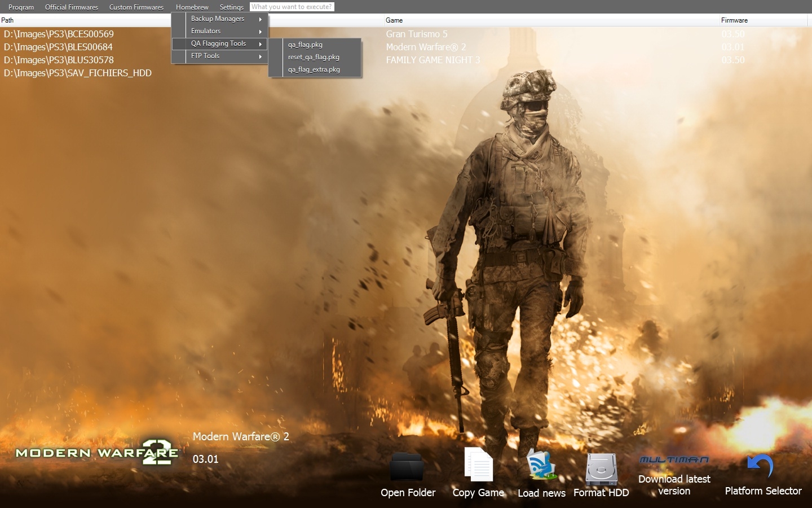
Task: Sort by the Firmware column header
Action: pyautogui.click(x=764, y=20)
